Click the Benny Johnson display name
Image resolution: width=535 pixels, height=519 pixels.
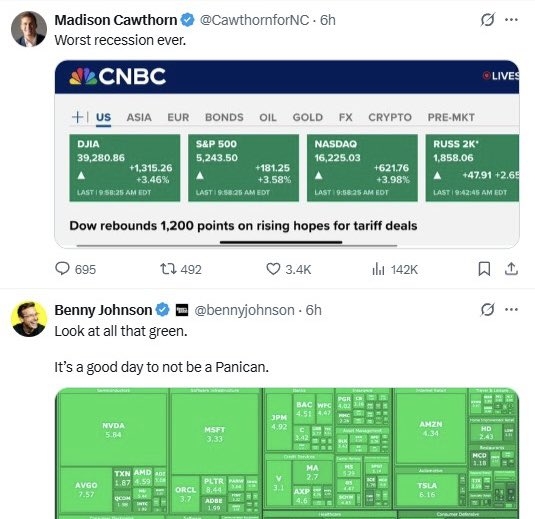click(103, 310)
